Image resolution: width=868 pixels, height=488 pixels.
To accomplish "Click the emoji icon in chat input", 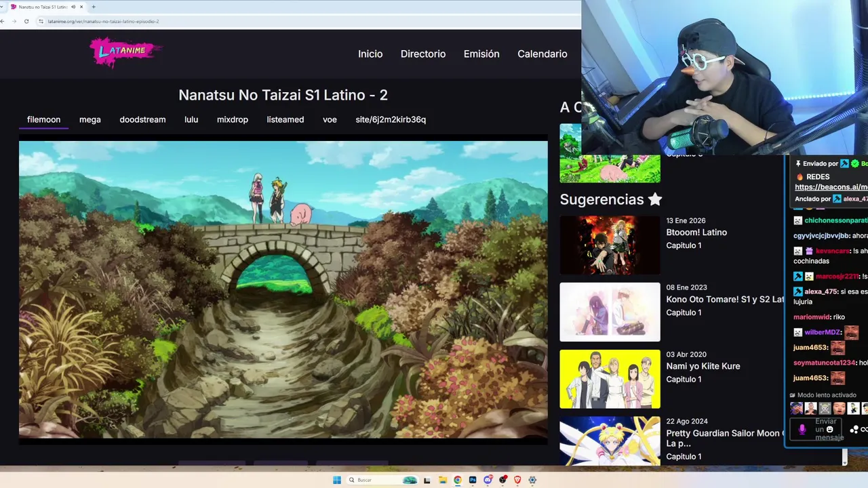I will (829, 429).
